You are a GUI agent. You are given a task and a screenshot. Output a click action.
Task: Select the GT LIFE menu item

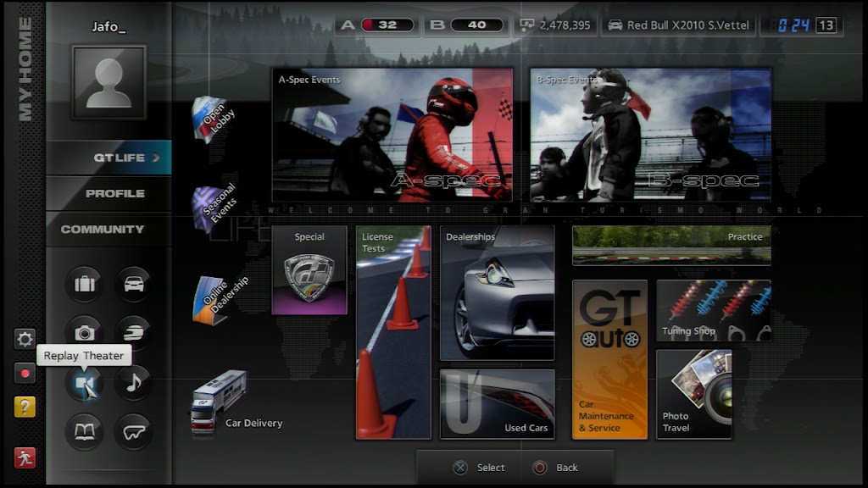pos(109,158)
